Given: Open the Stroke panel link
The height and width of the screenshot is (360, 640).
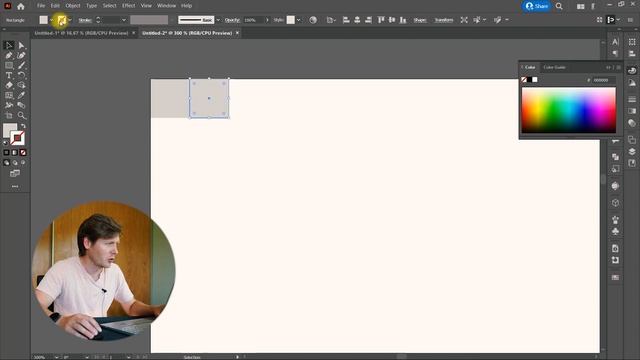Looking at the screenshot, I should click(85, 20).
